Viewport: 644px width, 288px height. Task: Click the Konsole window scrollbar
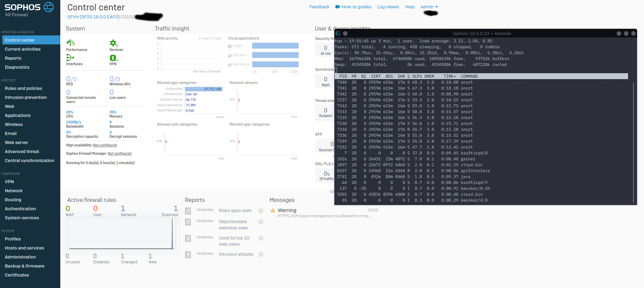tap(633, 142)
